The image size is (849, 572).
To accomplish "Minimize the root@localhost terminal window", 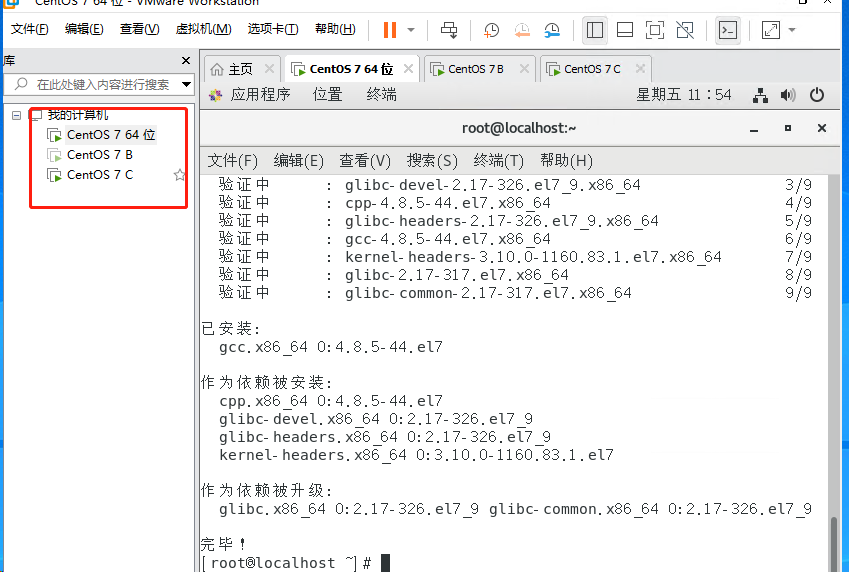I will tap(754, 129).
